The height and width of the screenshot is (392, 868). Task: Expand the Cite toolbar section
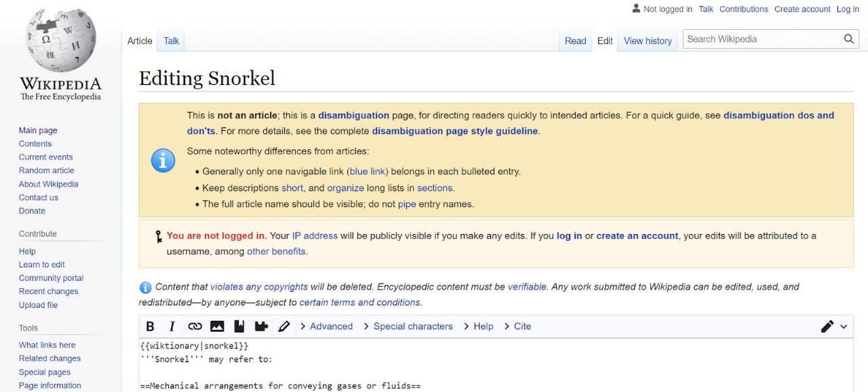click(517, 326)
